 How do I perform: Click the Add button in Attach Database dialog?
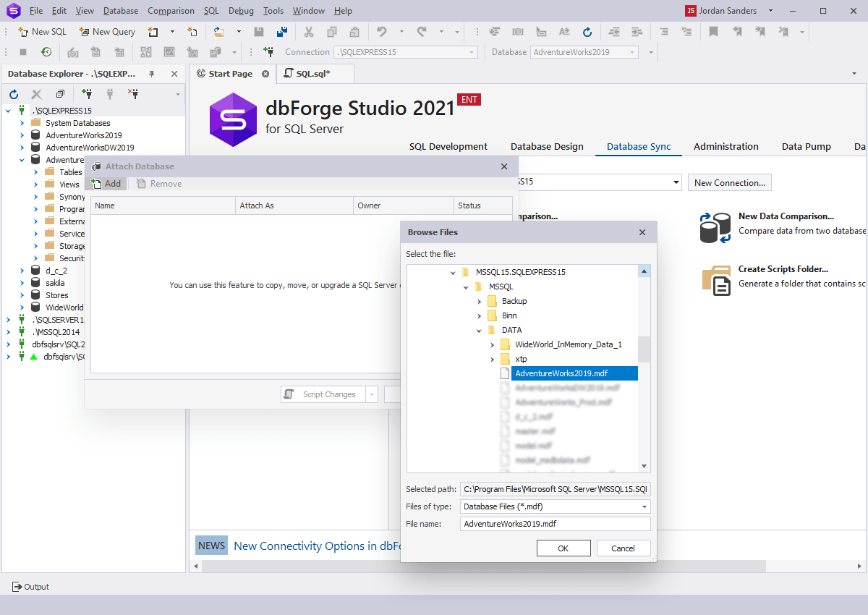click(106, 183)
